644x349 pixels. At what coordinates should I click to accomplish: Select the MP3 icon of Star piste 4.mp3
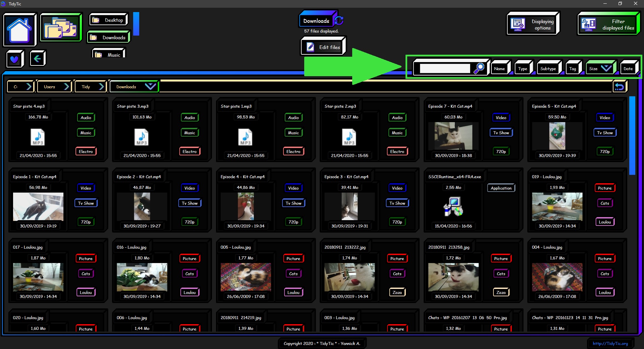[38, 137]
